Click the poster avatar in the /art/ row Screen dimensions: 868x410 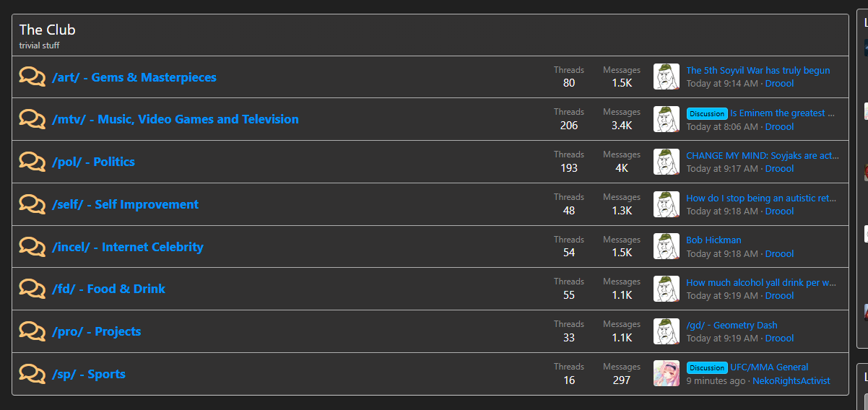[666, 77]
